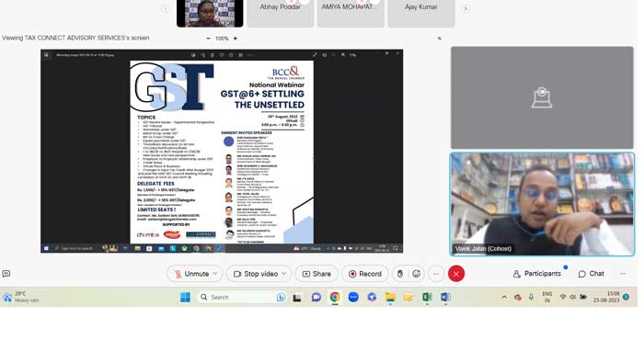Open captions icon at bottom left
The height and width of the screenshot is (362, 644).
6,274
